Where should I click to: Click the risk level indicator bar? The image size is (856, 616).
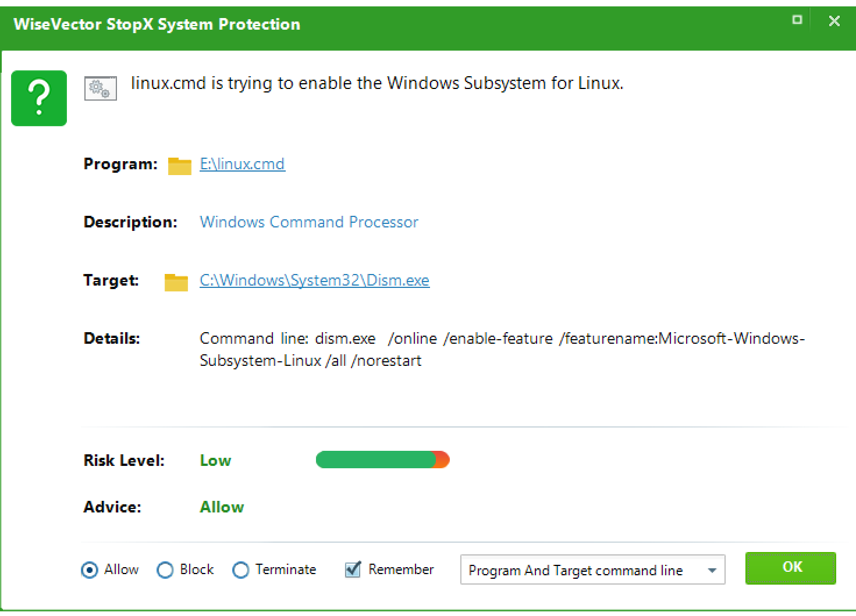pyautogui.click(x=382, y=460)
